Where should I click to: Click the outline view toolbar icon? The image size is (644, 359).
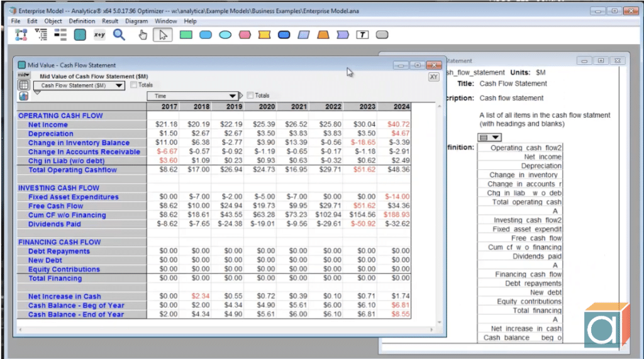[x=41, y=35]
